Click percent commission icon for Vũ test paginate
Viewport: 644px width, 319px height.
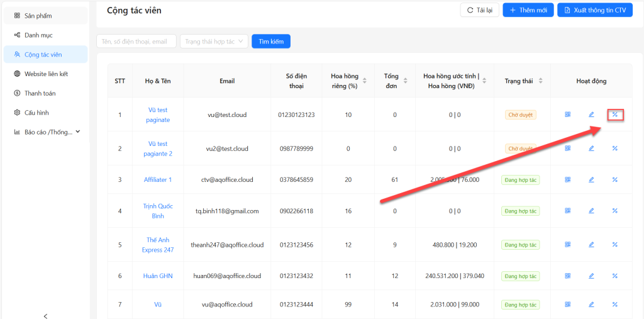tap(614, 115)
